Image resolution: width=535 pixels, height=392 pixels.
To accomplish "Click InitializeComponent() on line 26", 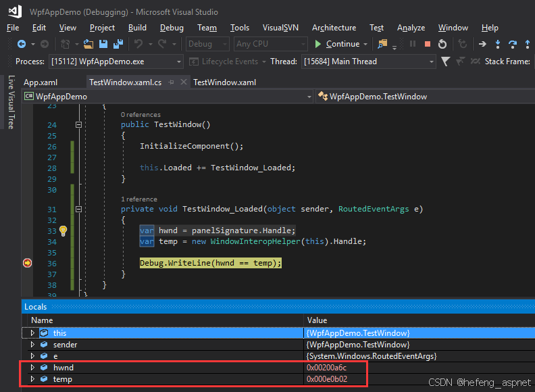I will coord(191,146).
